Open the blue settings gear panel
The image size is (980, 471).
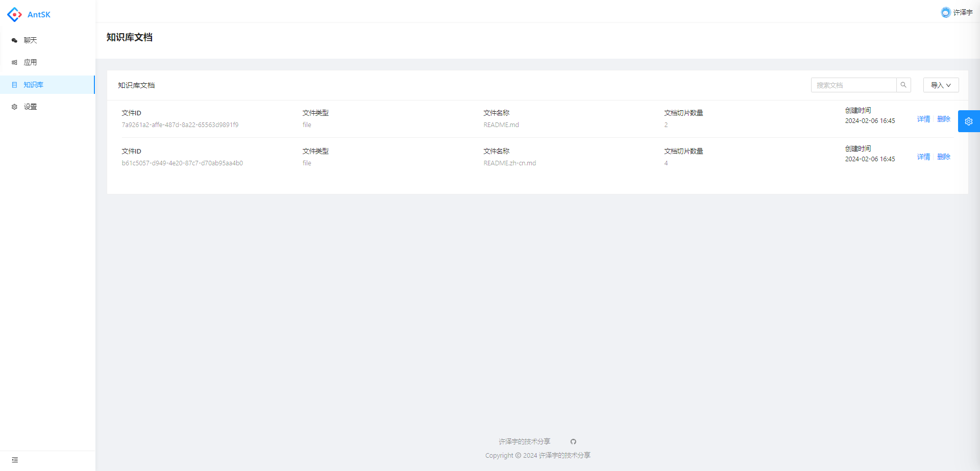tap(968, 121)
